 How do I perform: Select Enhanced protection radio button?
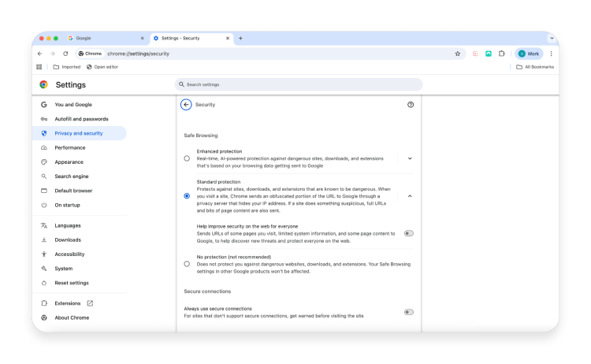[x=187, y=158]
